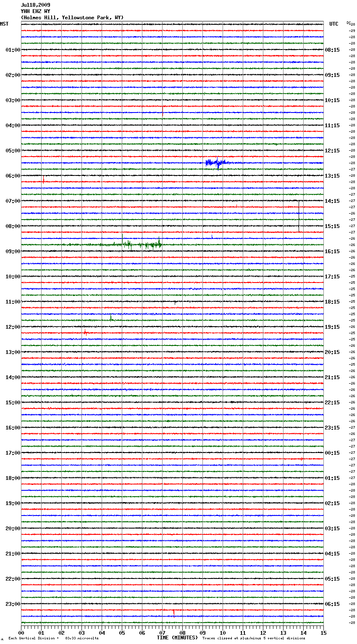357x644 pixels.
Task: Select the "04:00" MST time label
Action: (x=13, y=126)
